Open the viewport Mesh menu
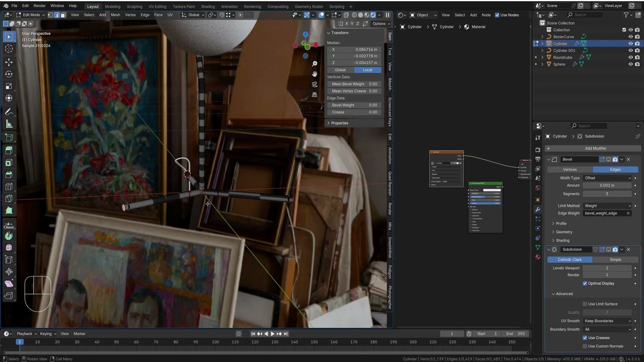This screenshot has width=644, height=362. point(115,15)
